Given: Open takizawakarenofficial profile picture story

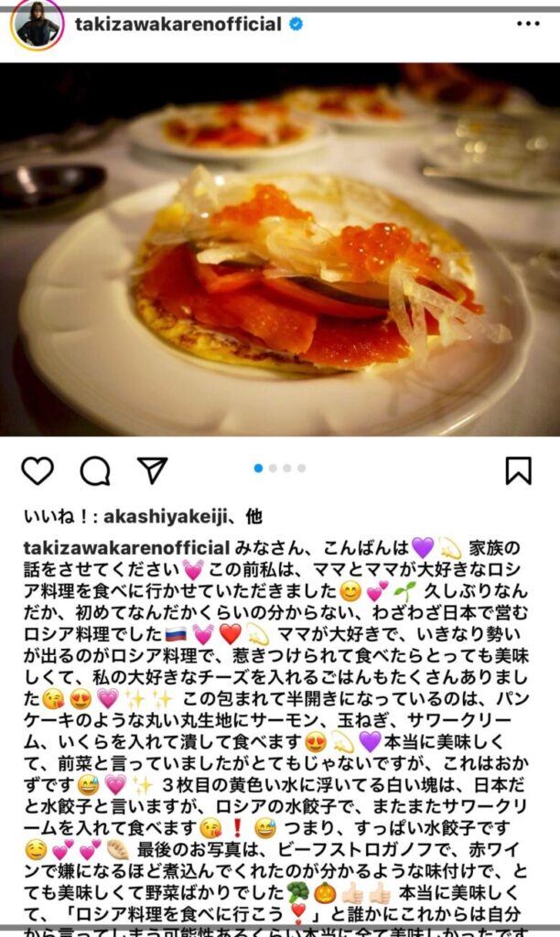Looking at the screenshot, I should 37,25.
